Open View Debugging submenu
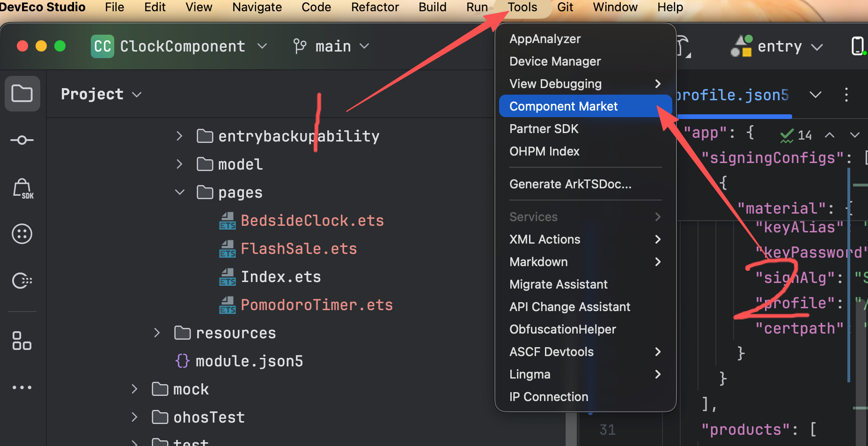Viewport: 868px width, 446px height. (586, 84)
